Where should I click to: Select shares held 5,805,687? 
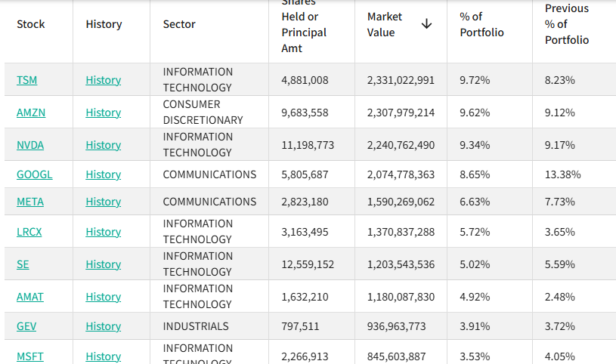point(305,174)
